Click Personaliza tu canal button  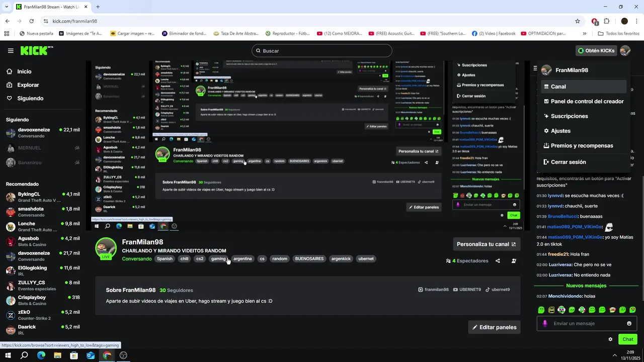[x=487, y=244]
